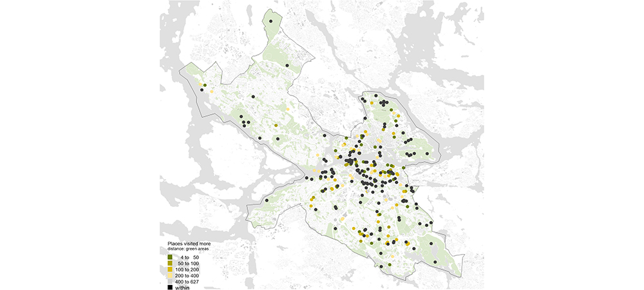644x290 pixels.
Task: Select the '100 to 200' legend label
Action: [189, 269]
